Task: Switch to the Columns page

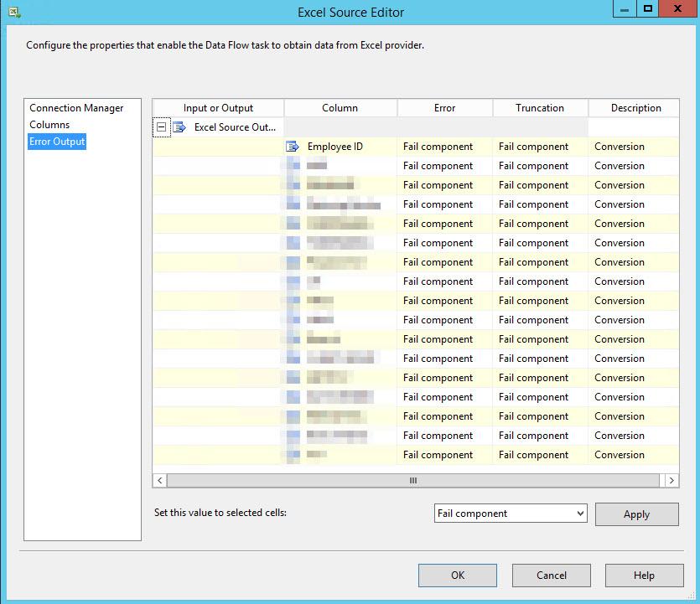Action: point(49,125)
